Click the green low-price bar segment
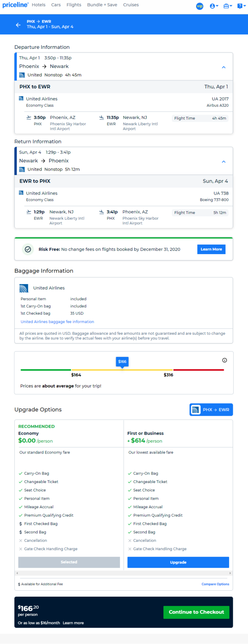 click(x=46, y=370)
